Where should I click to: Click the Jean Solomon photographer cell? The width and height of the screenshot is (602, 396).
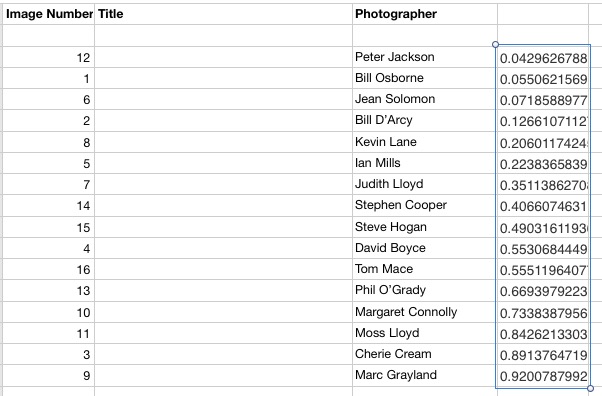pyautogui.click(x=425, y=99)
